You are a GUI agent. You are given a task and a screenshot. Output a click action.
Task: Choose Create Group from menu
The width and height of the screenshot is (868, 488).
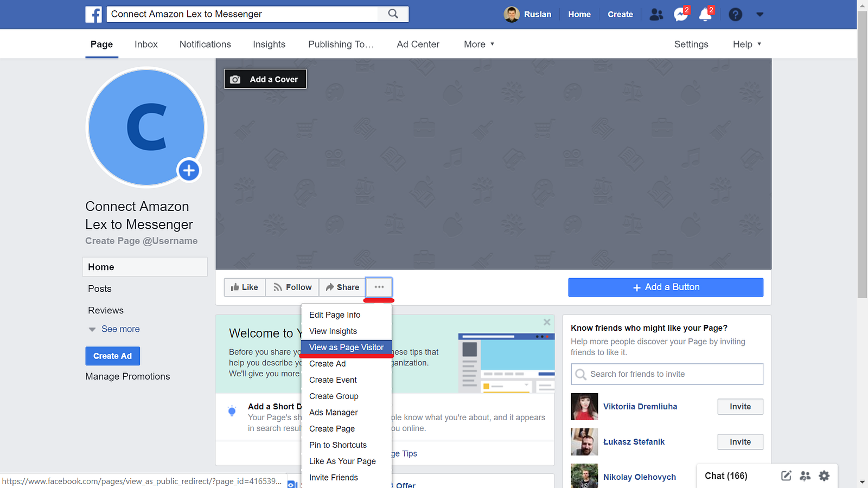(346, 396)
